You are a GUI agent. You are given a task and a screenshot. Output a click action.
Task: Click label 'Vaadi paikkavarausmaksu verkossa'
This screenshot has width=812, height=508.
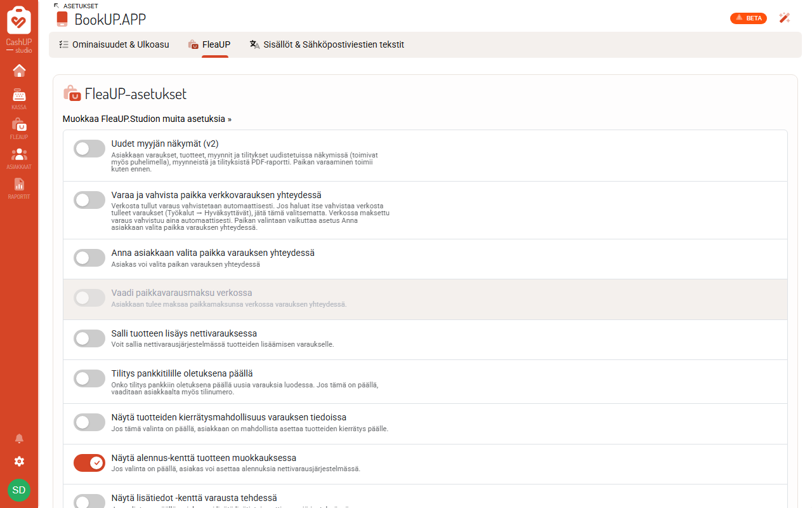pos(181,293)
